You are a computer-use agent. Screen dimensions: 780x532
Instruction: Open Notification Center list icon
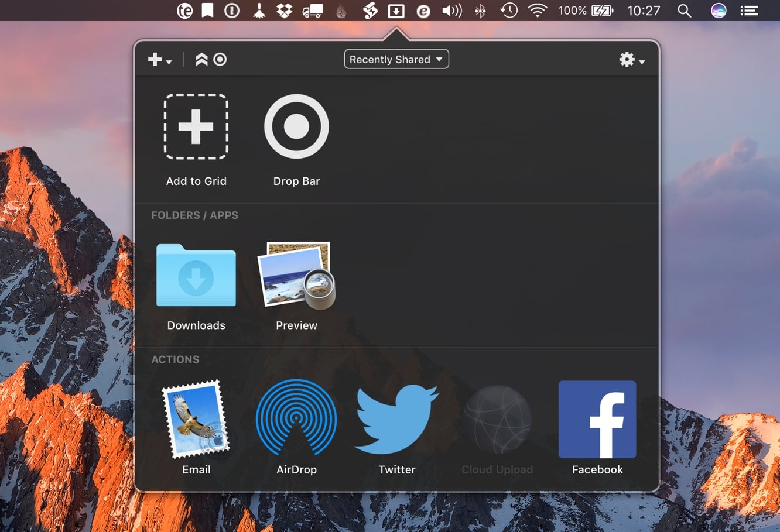coord(749,11)
